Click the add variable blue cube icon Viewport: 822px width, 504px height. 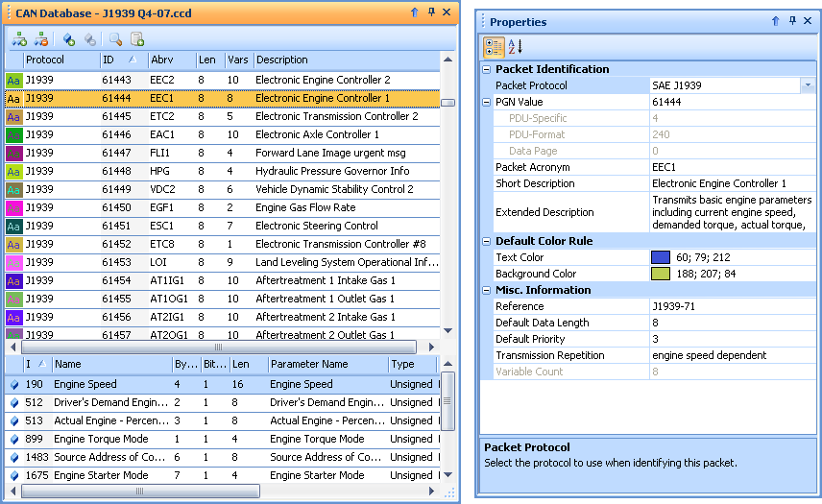tap(69, 39)
